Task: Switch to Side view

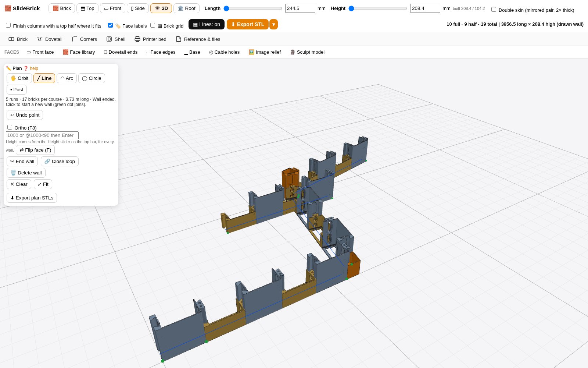Action: click(x=138, y=8)
